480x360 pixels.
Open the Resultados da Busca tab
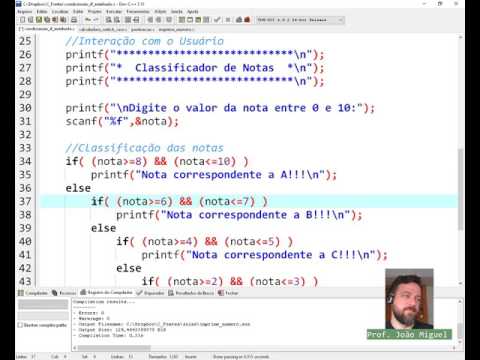pyautogui.click(x=191, y=293)
